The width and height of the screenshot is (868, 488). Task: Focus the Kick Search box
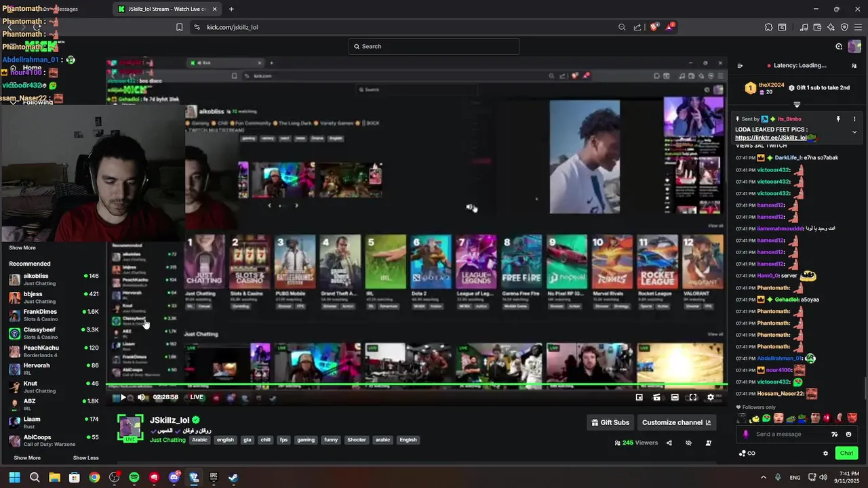click(x=434, y=46)
